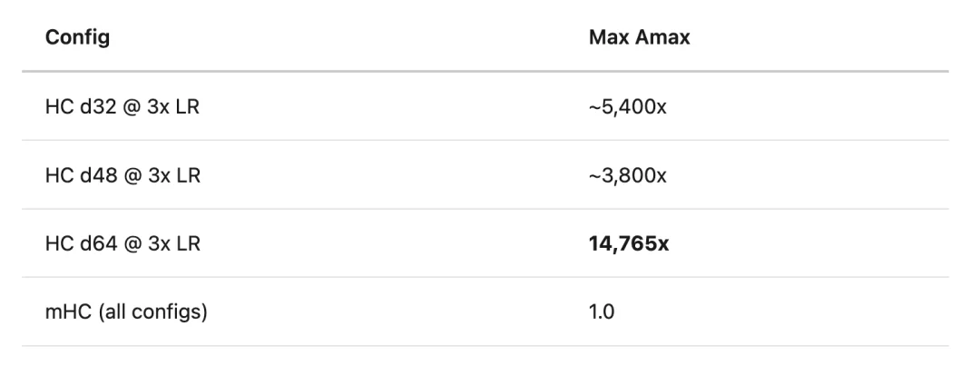Viewport: 980px width, 366px height.
Task: Click the Max Amax column header
Action: tap(639, 39)
